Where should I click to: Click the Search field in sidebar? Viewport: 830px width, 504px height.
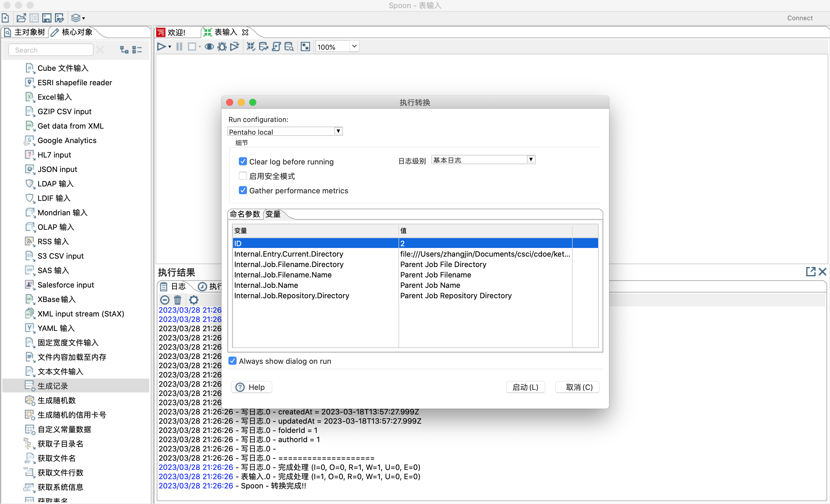click(x=51, y=50)
